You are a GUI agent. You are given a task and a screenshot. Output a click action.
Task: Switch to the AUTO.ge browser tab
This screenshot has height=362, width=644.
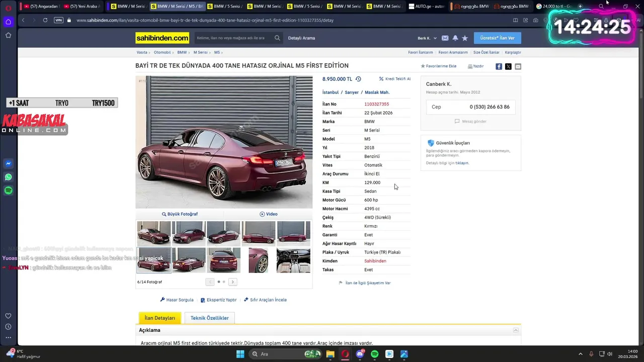click(427, 6)
